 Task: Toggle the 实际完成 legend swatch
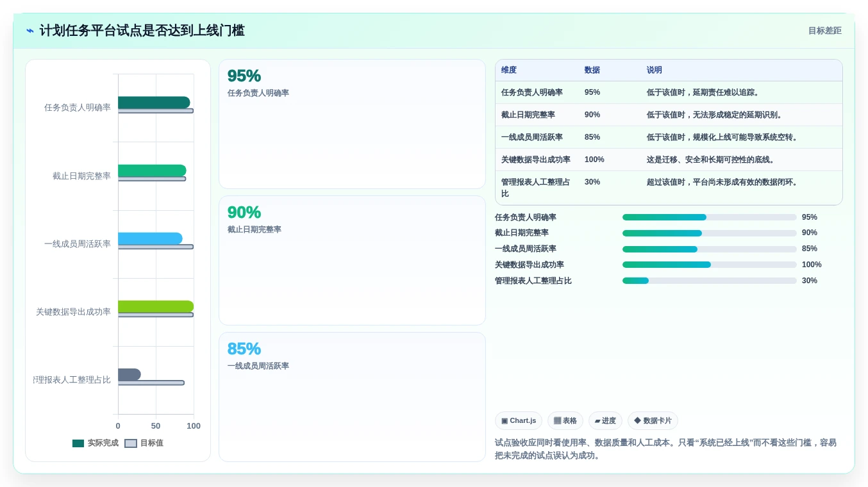point(78,443)
